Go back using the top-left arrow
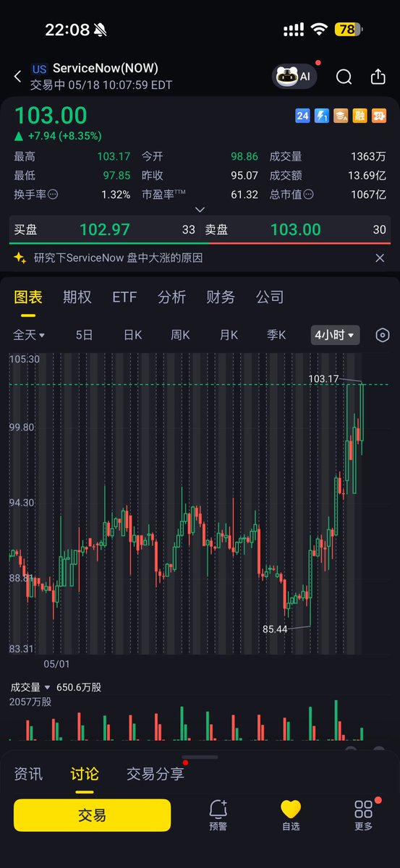The image size is (400, 868). pyautogui.click(x=18, y=77)
